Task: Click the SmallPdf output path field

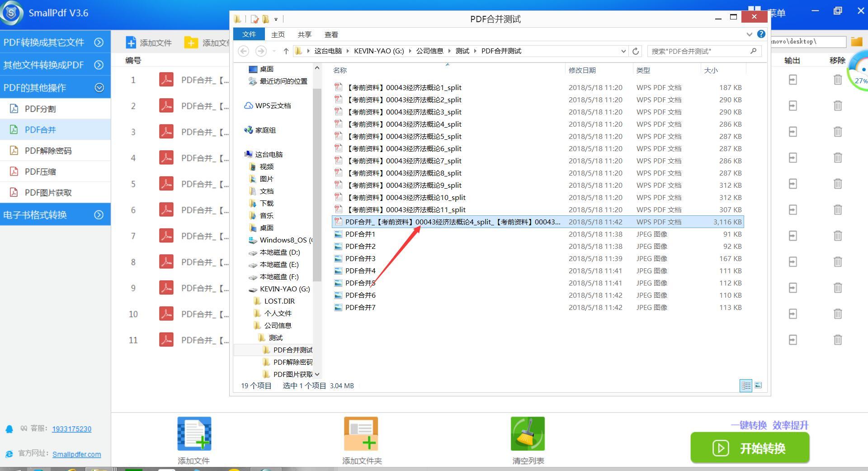Action: (808, 42)
